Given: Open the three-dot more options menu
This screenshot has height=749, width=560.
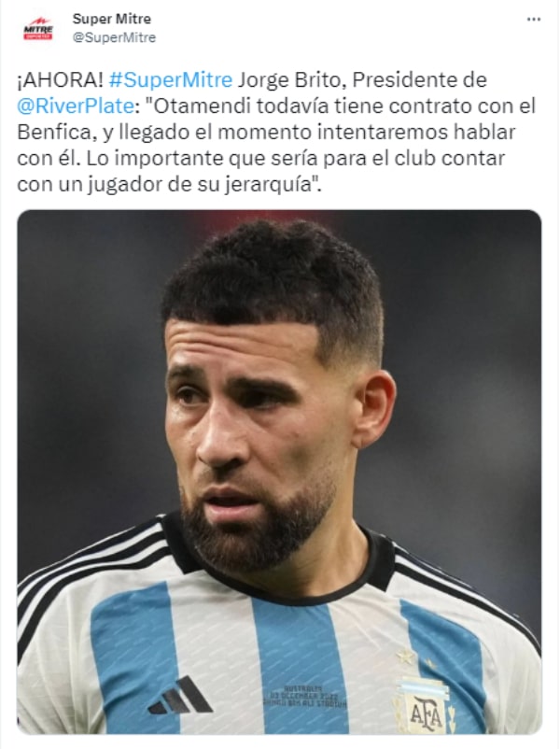Looking at the screenshot, I should click(533, 20).
